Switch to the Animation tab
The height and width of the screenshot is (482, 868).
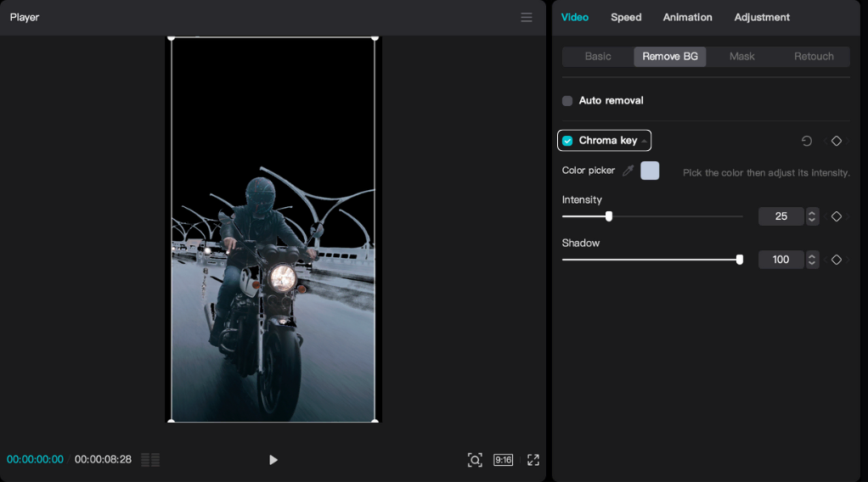(687, 17)
